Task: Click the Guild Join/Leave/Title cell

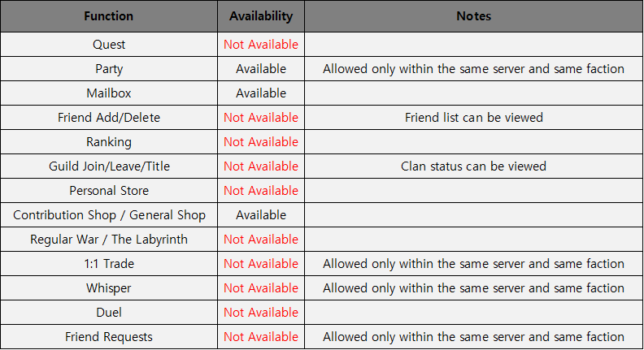Action: (x=109, y=166)
